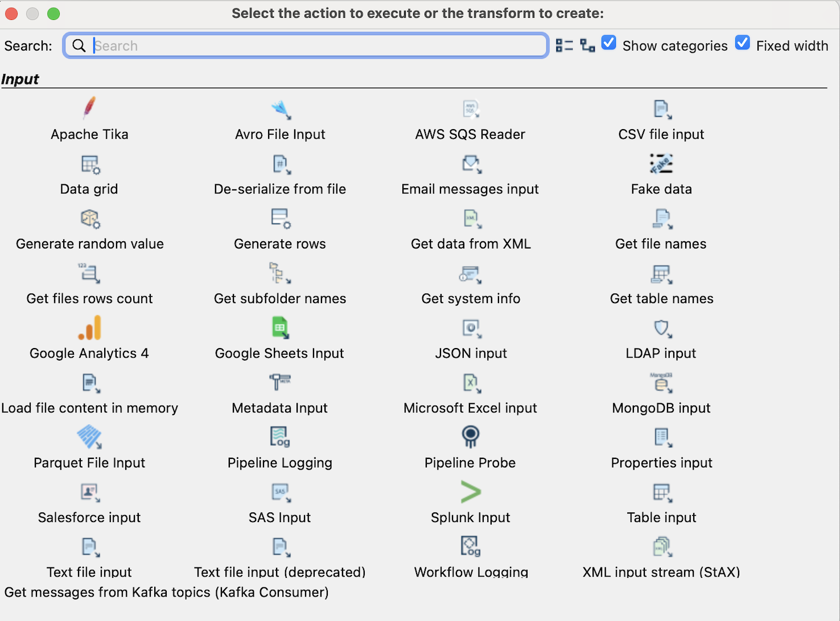The image size is (840, 621).
Task: Pick the Salesforce input icon
Action: click(x=90, y=492)
